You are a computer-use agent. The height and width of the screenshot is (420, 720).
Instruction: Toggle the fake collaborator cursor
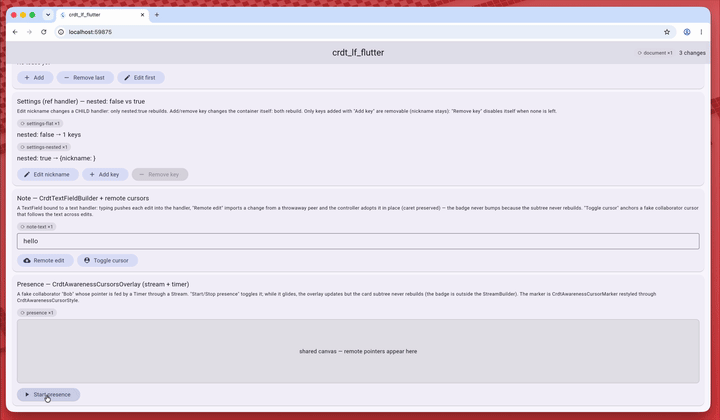coord(107,260)
